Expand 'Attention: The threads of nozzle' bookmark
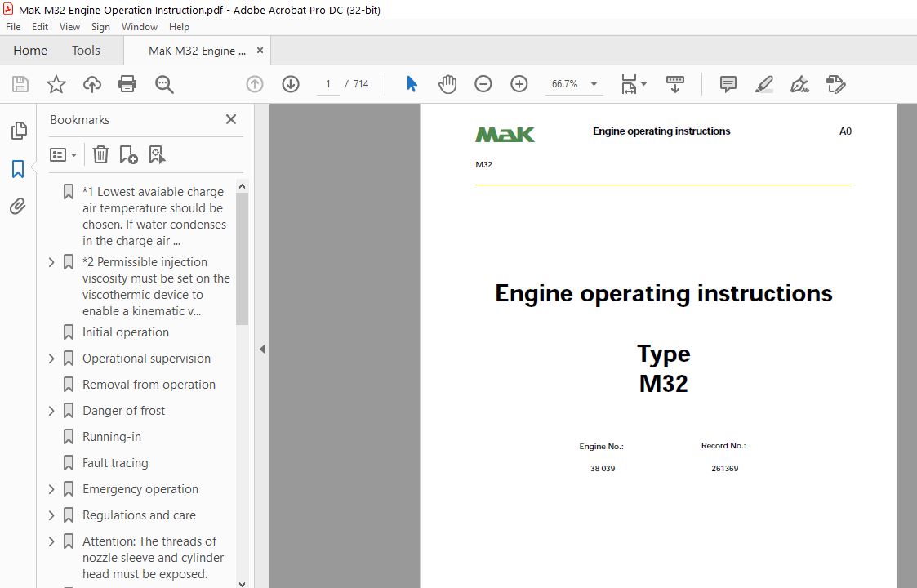917x588 pixels. 51,541
